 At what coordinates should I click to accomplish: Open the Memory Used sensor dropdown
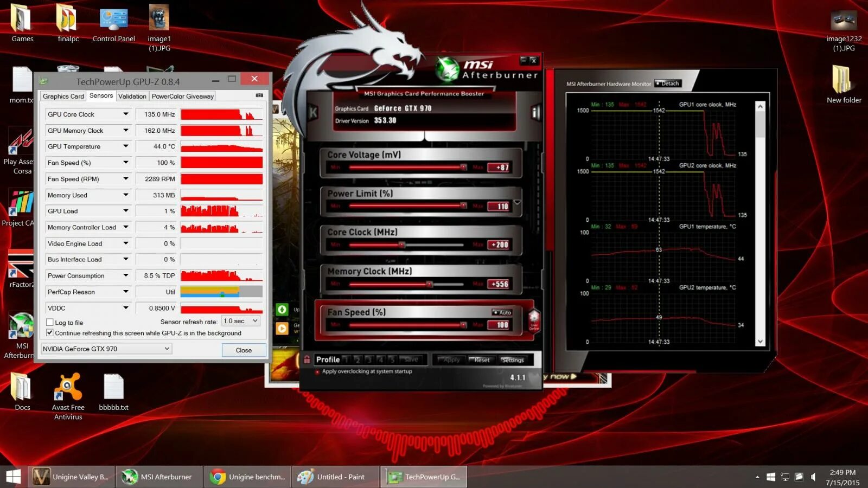(x=126, y=195)
